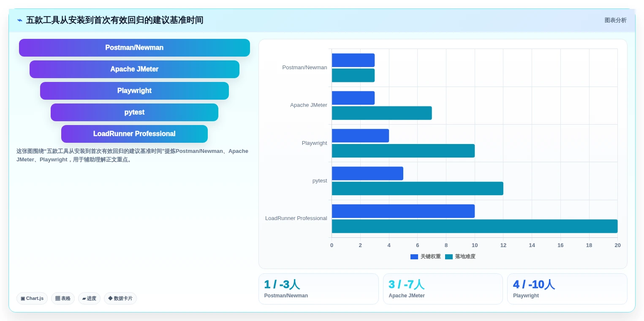The image size is (644, 321).
Task: Click Postman/Newman blue 关键权重 bar
Action: 353,60
